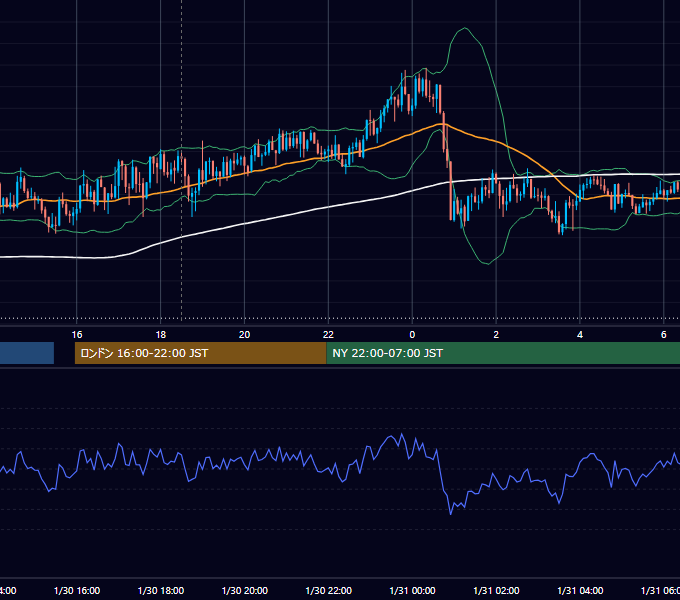The height and width of the screenshot is (600, 680).
Task: Click the London 16:00-22:00 JST session bar
Action: coord(200,353)
